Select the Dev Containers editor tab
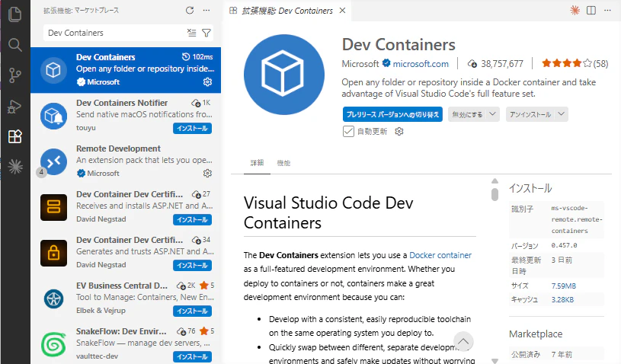The image size is (621, 364). [x=287, y=11]
